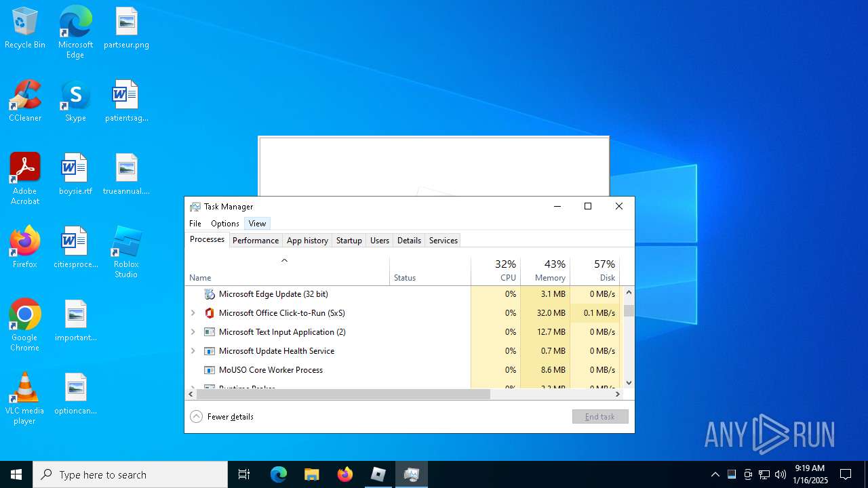This screenshot has height=488, width=868.
Task: Switch to Roblox Studio taskbar button
Action: [378, 474]
